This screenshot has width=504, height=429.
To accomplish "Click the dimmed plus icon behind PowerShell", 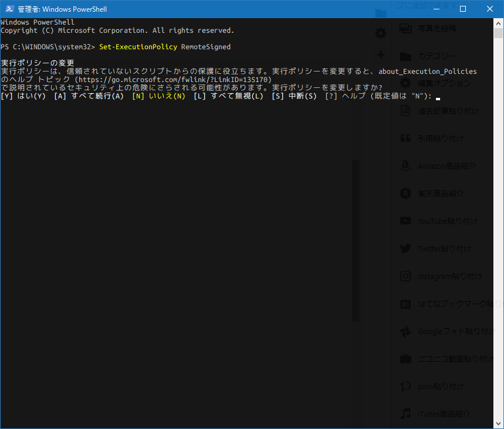I will click(x=381, y=55).
